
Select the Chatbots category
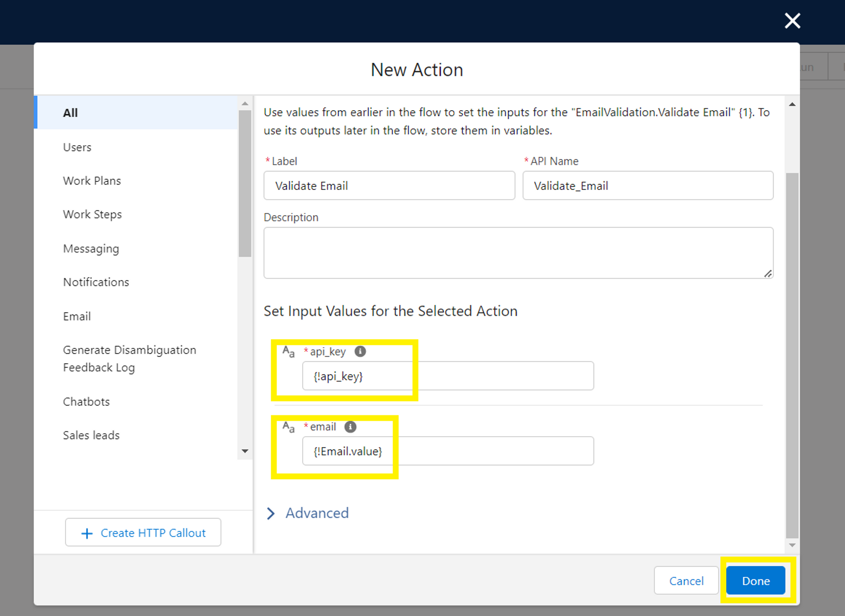coord(86,402)
